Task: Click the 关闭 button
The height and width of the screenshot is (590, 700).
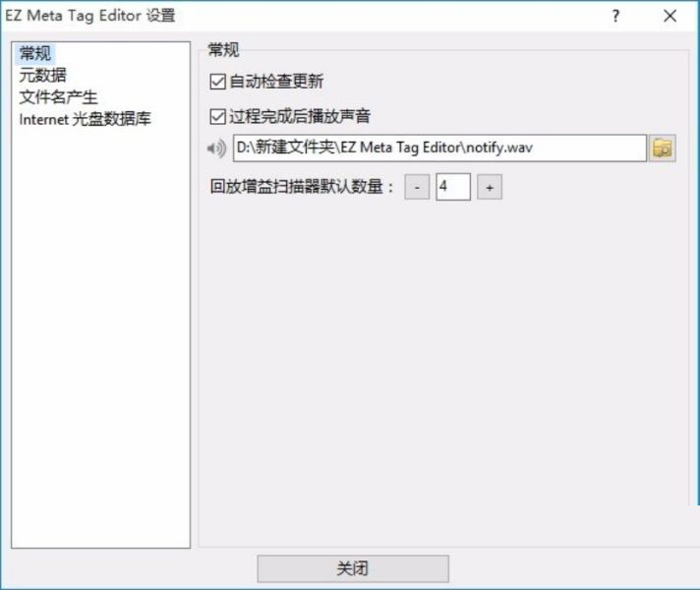Action: click(353, 568)
